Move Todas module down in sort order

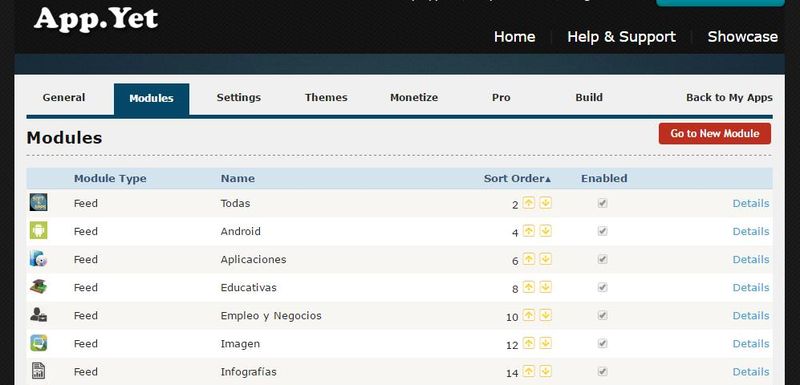click(546, 203)
